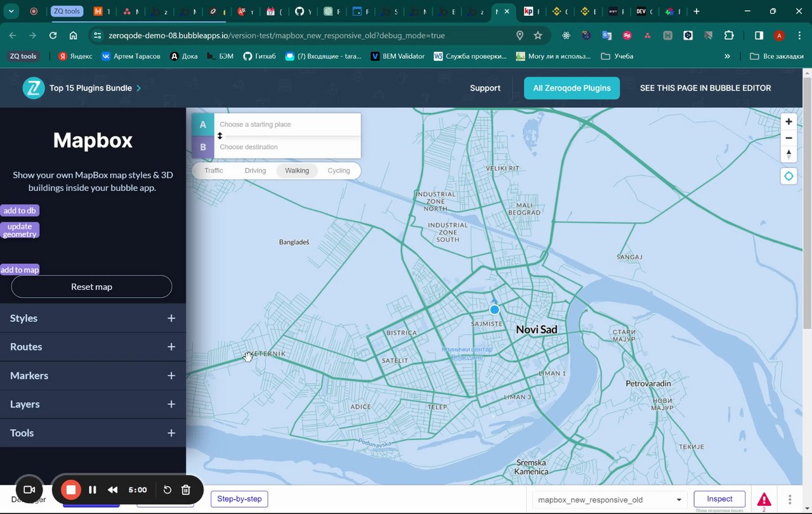This screenshot has height=514, width=812.
Task: Click the add to db button
Action: tap(20, 210)
